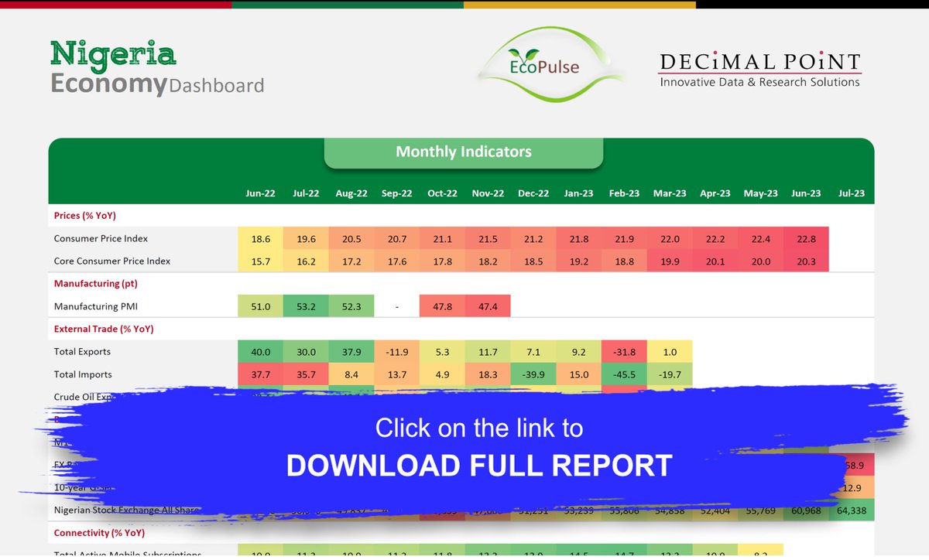Click the Prices (% YoY) section heading
Image resolution: width=929 pixels, height=560 pixels.
(85, 216)
